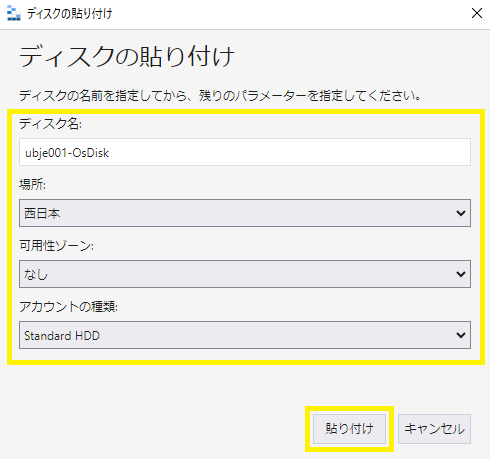The width and height of the screenshot is (490, 459).
Task: Expand the 可用性ゾーン dropdown showing なし
Action: (x=245, y=274)
